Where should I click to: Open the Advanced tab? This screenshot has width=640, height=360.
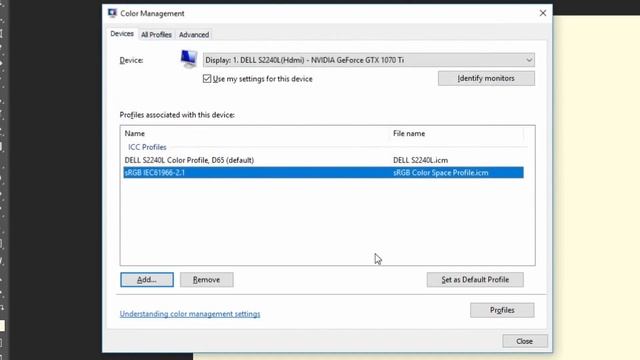[x=194, y=35]
